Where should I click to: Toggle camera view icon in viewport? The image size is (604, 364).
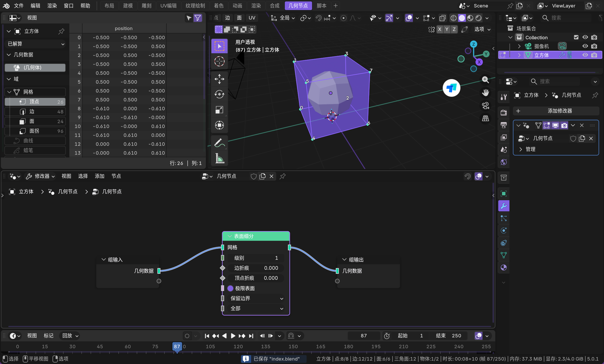[x=485, y=106]
